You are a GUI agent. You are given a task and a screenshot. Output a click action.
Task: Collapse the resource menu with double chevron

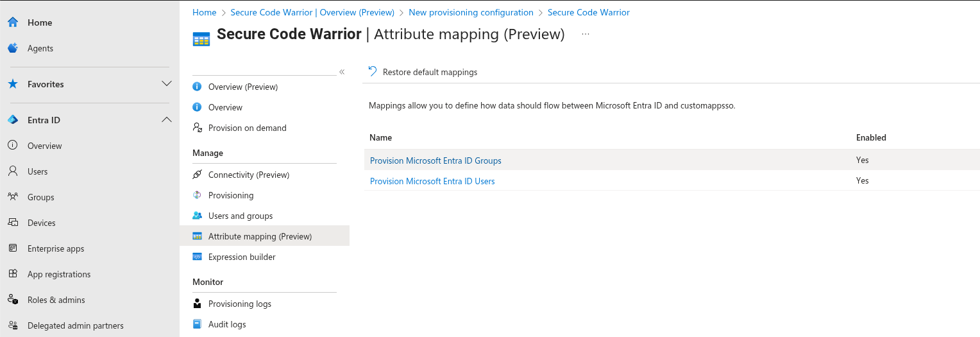(342, 72)
